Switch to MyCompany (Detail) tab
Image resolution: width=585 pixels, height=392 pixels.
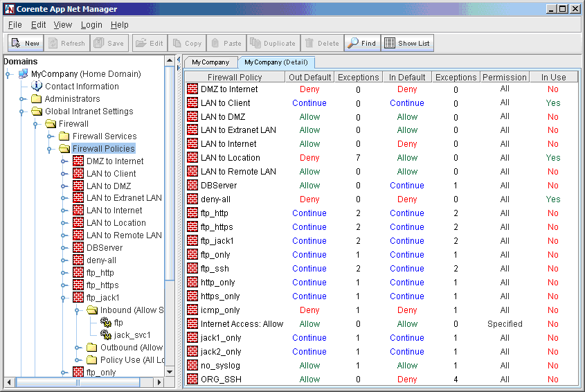point(276,62)
